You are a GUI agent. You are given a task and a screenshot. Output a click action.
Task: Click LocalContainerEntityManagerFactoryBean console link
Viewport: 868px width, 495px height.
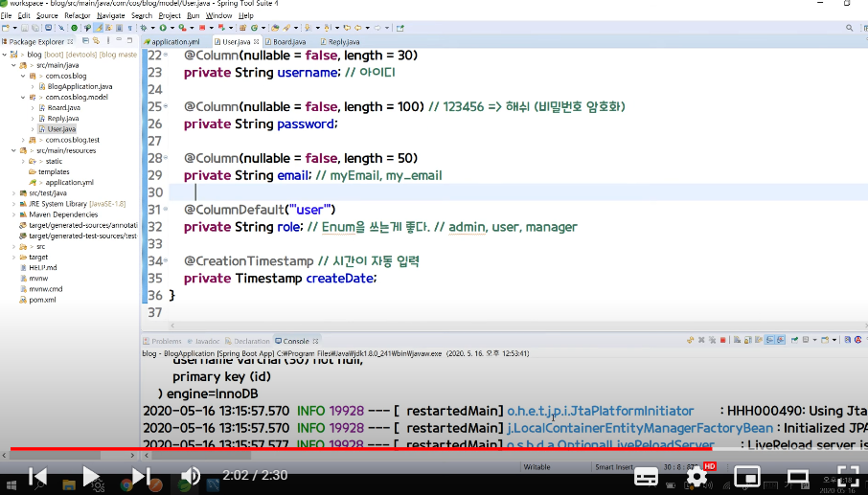[x=640, y=428]
